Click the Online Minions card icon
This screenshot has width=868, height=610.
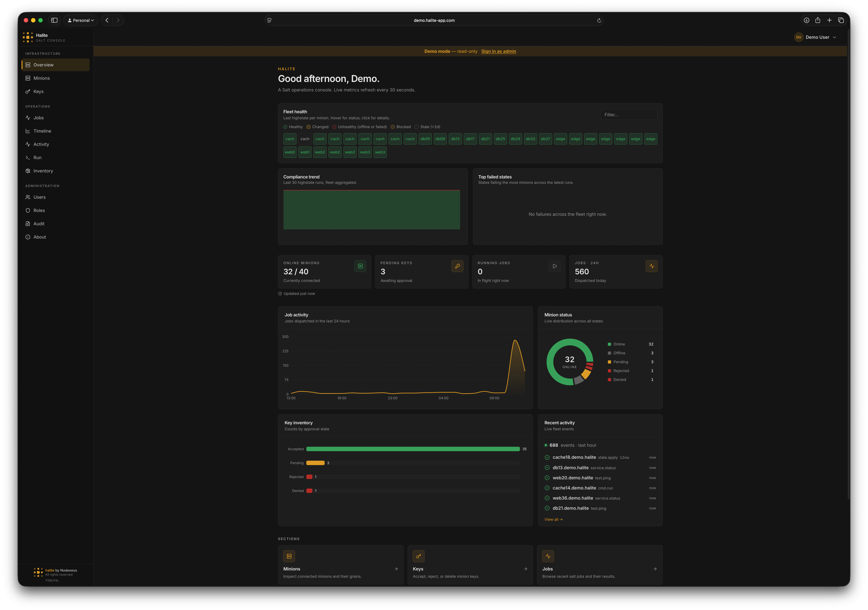tap(360, 266)
